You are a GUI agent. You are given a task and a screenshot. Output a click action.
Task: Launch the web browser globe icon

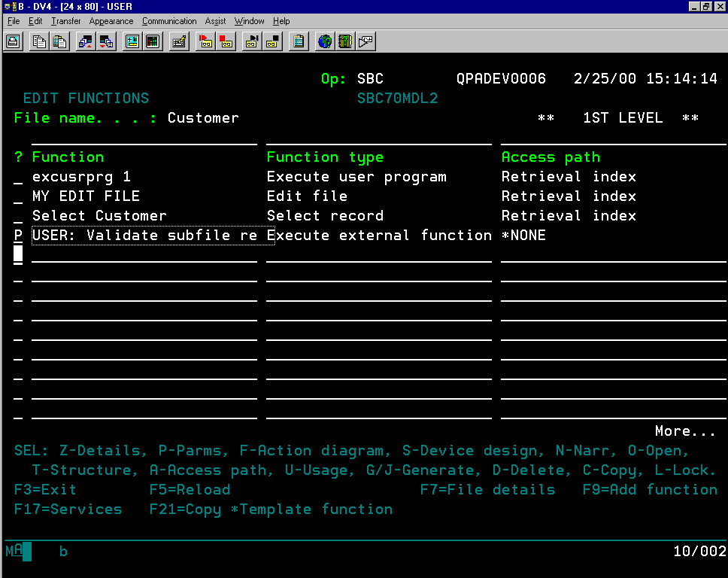323,41
